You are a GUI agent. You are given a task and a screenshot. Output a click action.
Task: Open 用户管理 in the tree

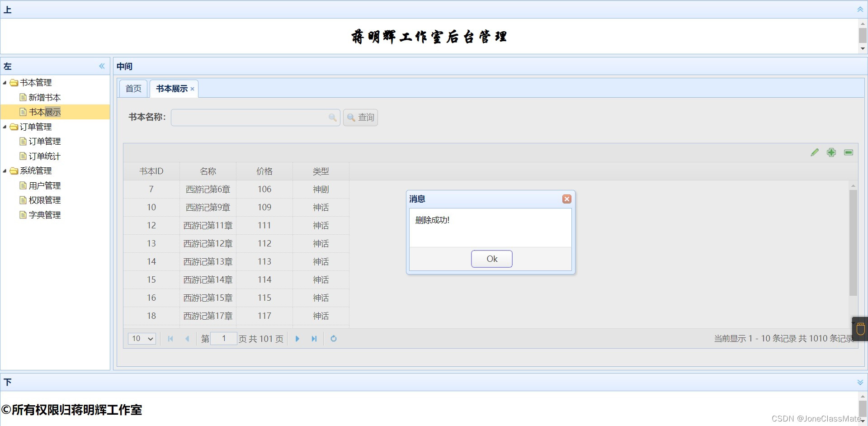(44, 186)
